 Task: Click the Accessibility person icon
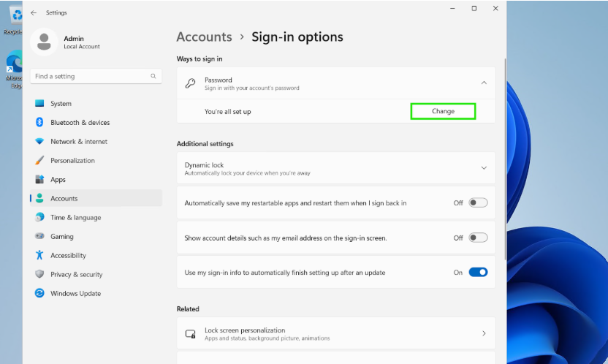click(39, 256)
